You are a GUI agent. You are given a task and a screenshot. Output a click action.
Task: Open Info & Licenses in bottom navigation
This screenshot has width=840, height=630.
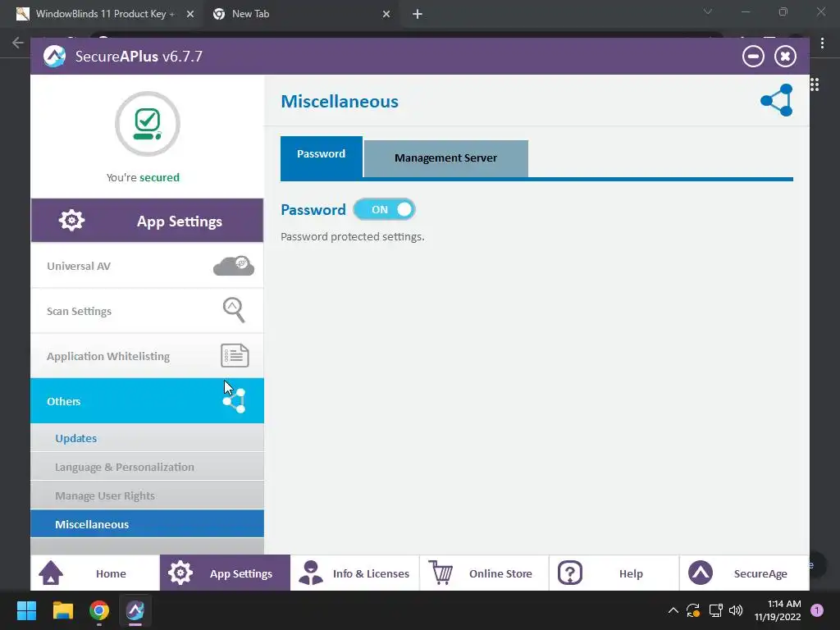[x=354, y=573]
